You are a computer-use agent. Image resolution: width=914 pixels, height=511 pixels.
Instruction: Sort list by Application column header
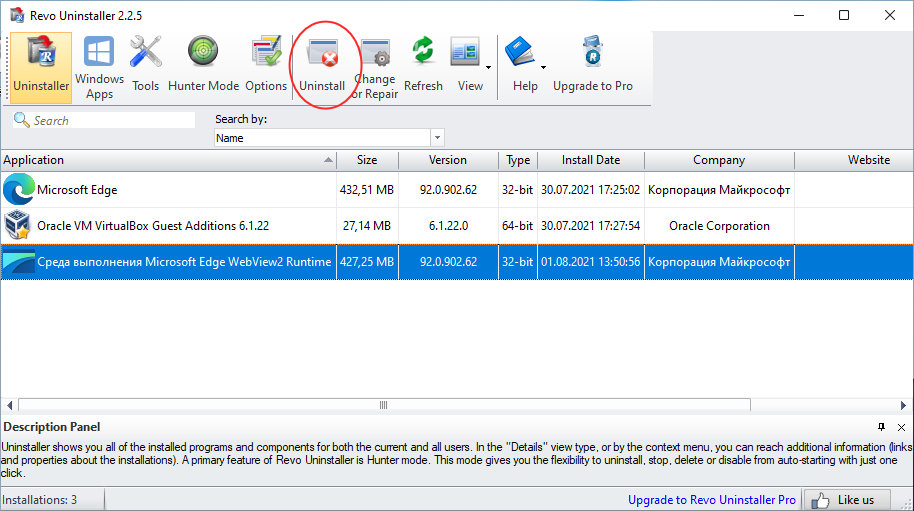168,160
